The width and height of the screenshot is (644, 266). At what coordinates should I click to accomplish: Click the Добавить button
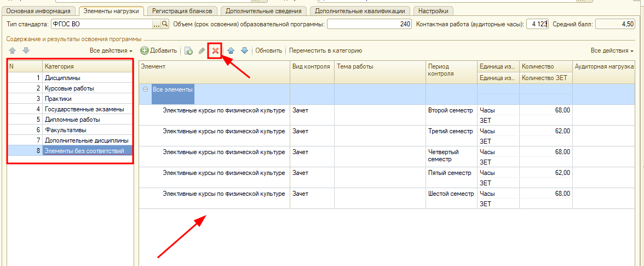coord(159,50)
